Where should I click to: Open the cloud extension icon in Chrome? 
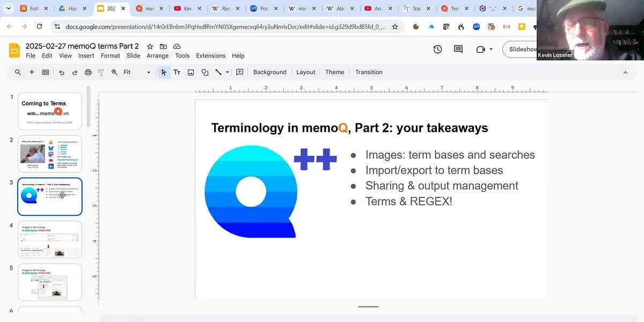[431, 26]
